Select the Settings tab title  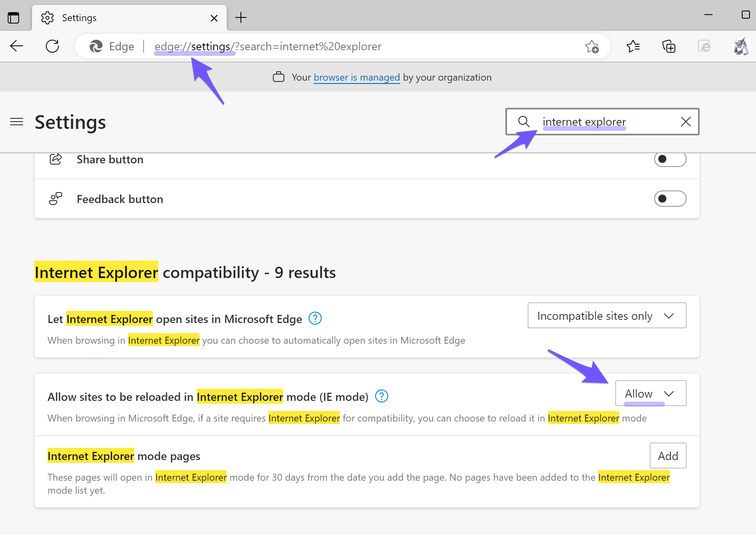point(79,18)
